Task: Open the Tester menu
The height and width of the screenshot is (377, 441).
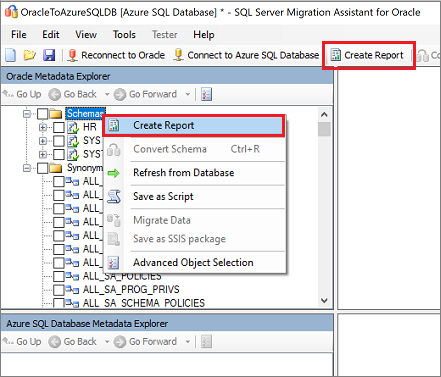Action: click(x=165, y=34)
